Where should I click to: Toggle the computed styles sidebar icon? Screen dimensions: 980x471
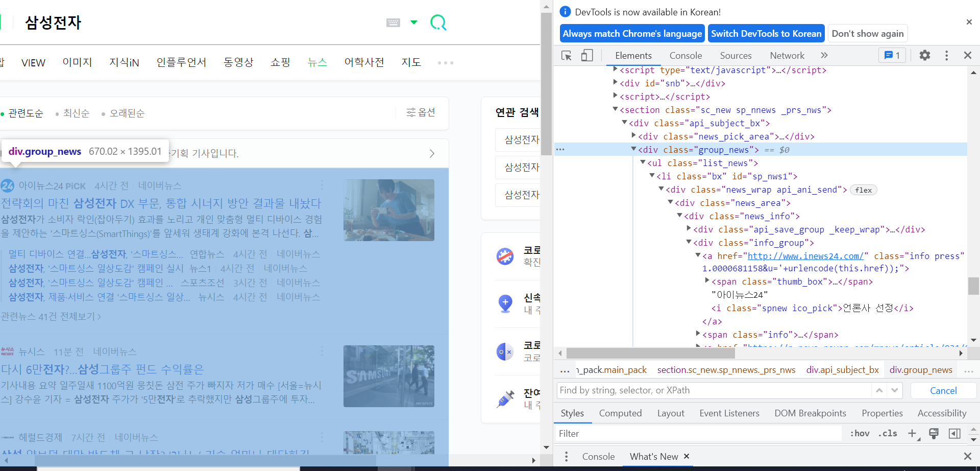954,434
